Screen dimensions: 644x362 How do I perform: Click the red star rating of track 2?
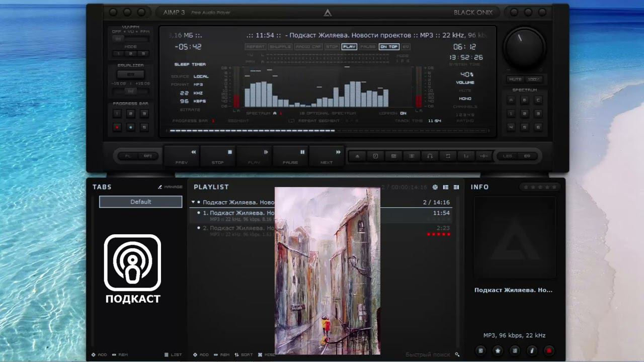pos(439,234)
